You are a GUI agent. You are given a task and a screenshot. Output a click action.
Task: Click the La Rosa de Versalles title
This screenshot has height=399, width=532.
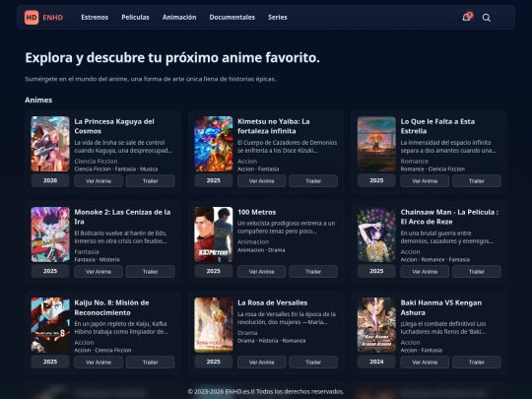273,302
